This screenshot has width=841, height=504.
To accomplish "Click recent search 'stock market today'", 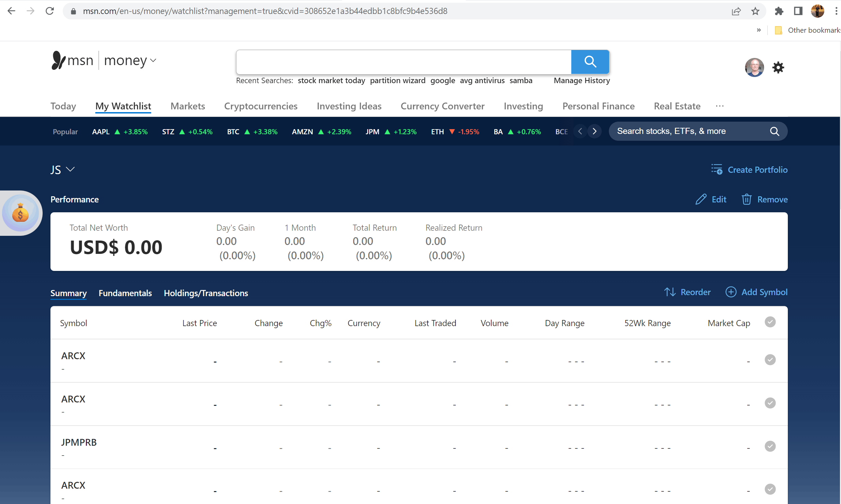I will pyautogui.click(x=331, y=80).
